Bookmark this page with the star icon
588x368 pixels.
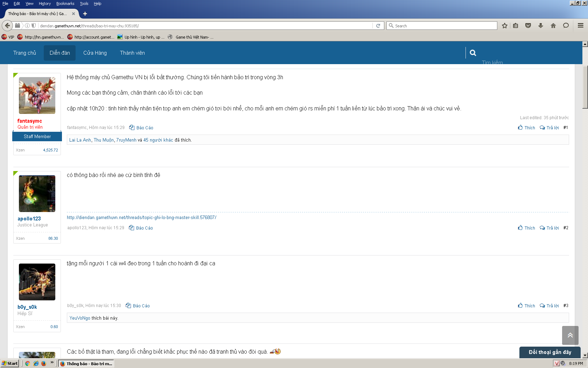click(504, 26)
